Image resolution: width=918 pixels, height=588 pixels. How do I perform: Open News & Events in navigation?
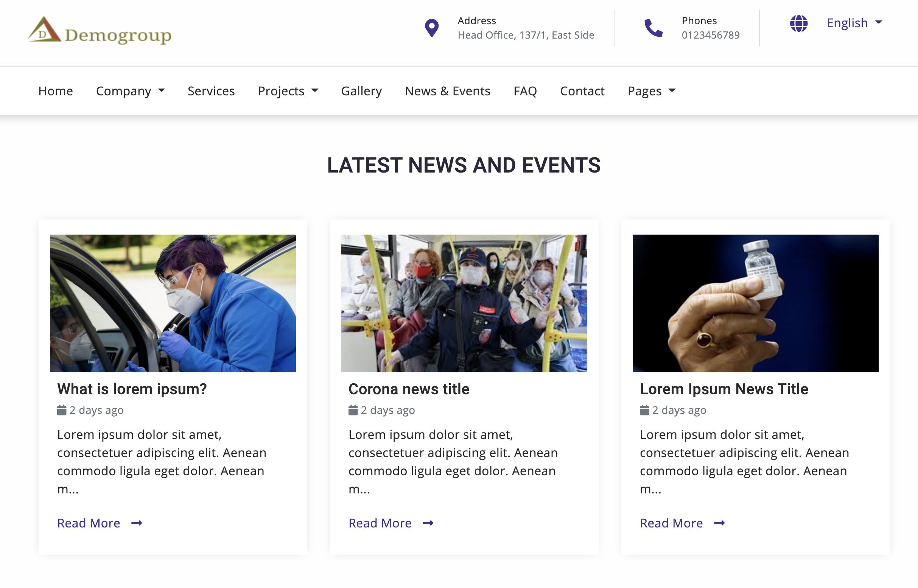[448, 91]
